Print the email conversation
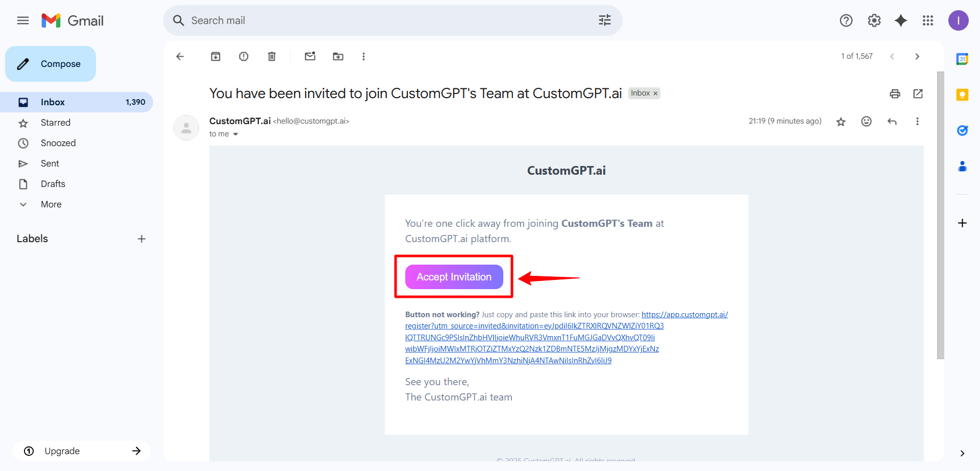980x471 pixels. [x=895, y=93]
